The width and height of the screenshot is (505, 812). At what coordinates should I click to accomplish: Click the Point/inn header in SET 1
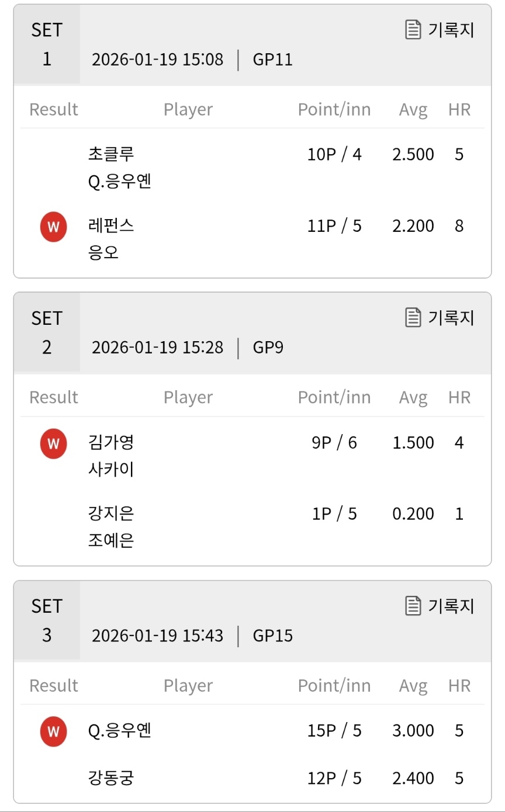tap(334, 109)
